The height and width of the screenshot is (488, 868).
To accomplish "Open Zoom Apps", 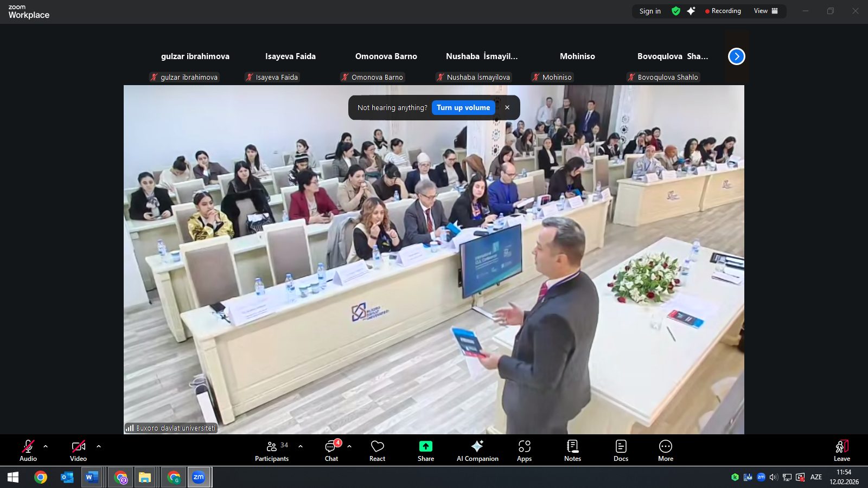I will click(524, 451).
